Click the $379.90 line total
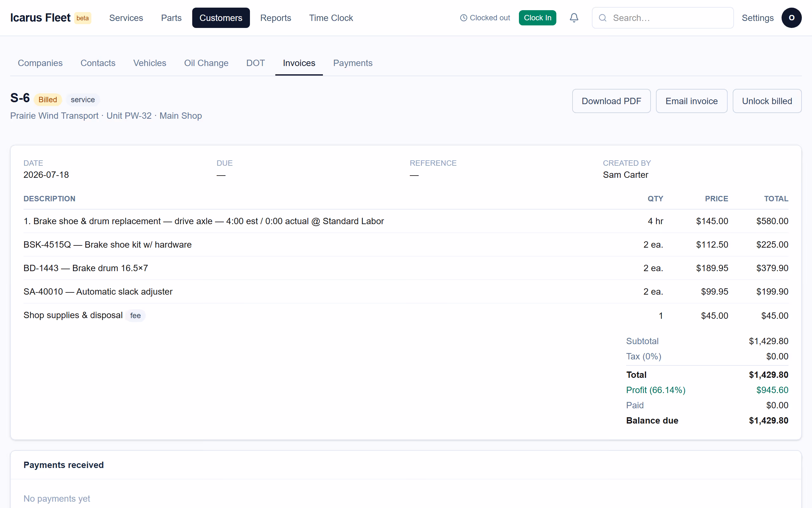 772,268
